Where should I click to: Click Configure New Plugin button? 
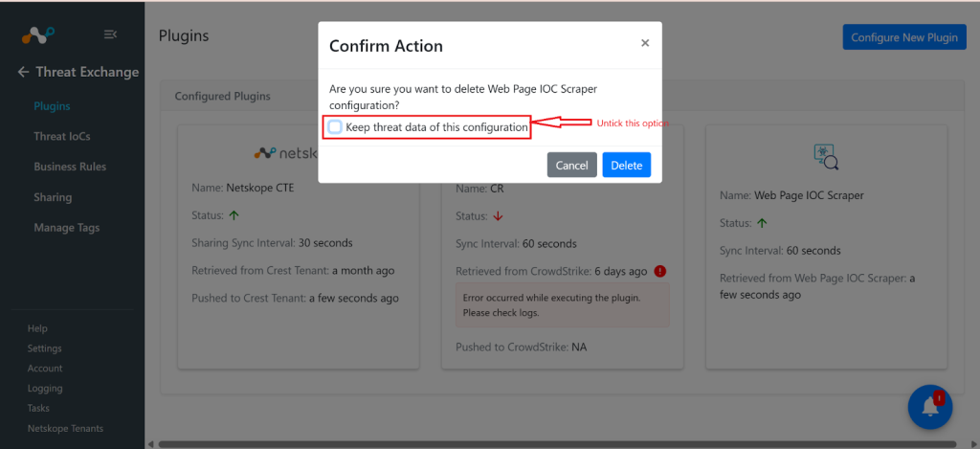coord(903,37)
